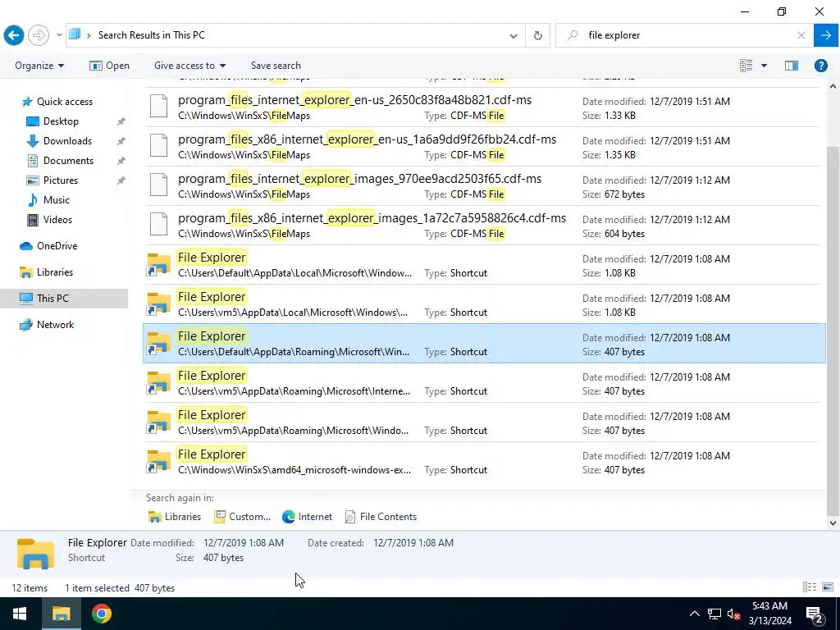This screenshot has width=840, height=630.
Task: Open Help with the question mark icon
Action: (820, 66)
